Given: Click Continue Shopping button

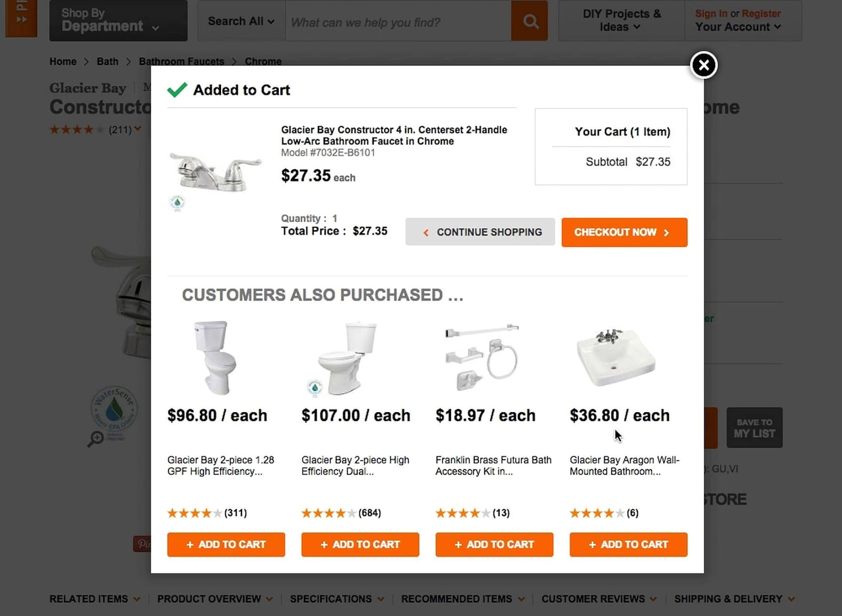Looking at the screenshot, I should [x=480, y=232].
